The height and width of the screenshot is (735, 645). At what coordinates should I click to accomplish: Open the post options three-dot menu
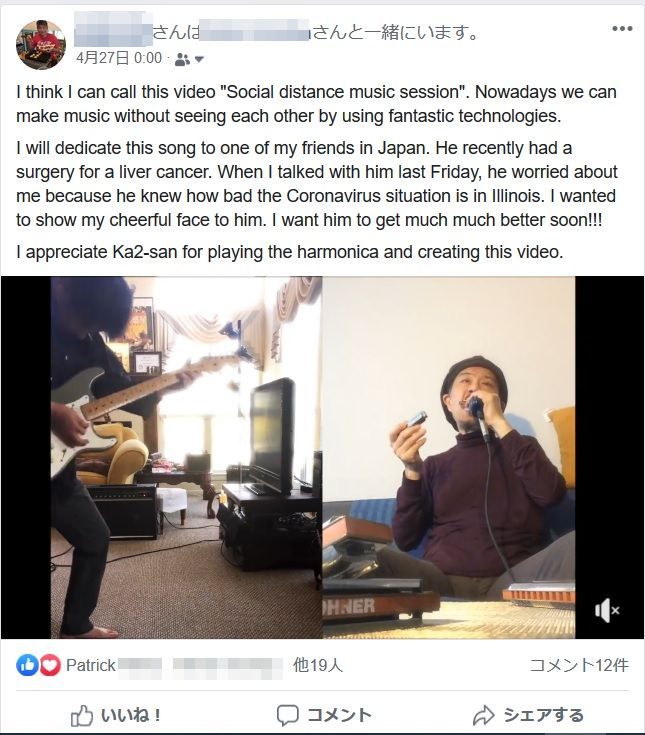(622, 30)
